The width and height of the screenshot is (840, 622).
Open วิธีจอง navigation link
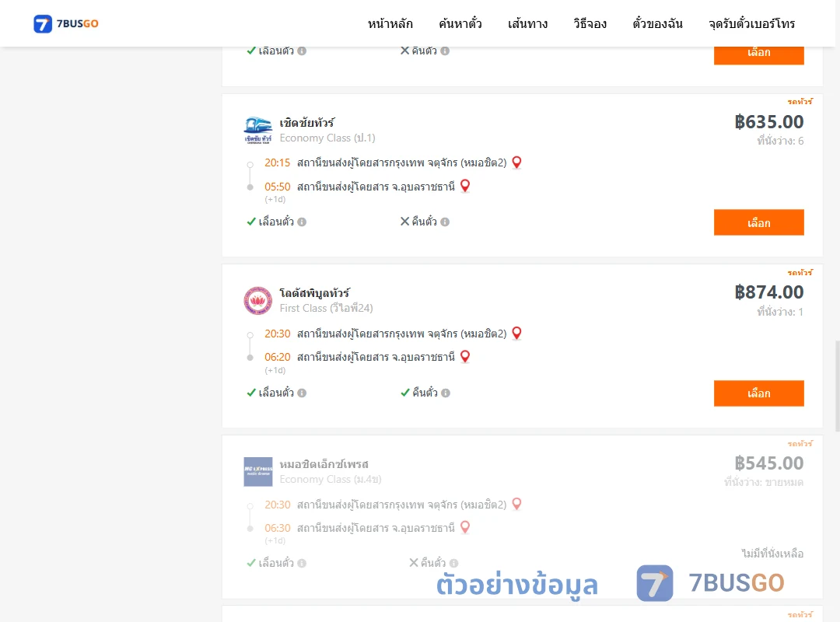pos(590,23)
